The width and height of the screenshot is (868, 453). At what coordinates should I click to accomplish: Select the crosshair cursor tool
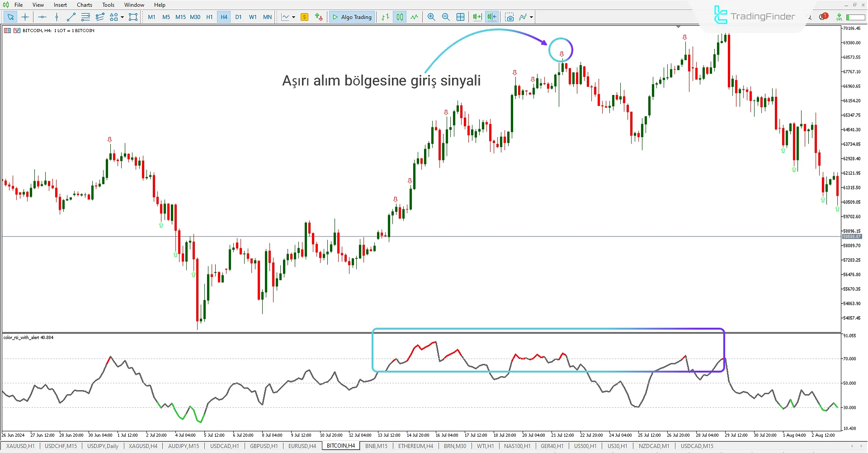(25, 17)
